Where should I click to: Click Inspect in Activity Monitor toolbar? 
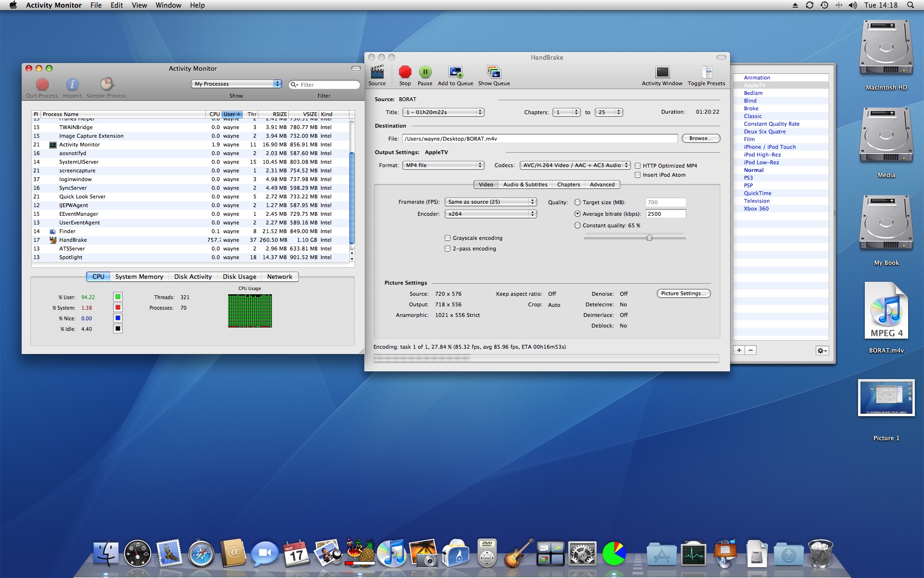(x=72, y=84)
